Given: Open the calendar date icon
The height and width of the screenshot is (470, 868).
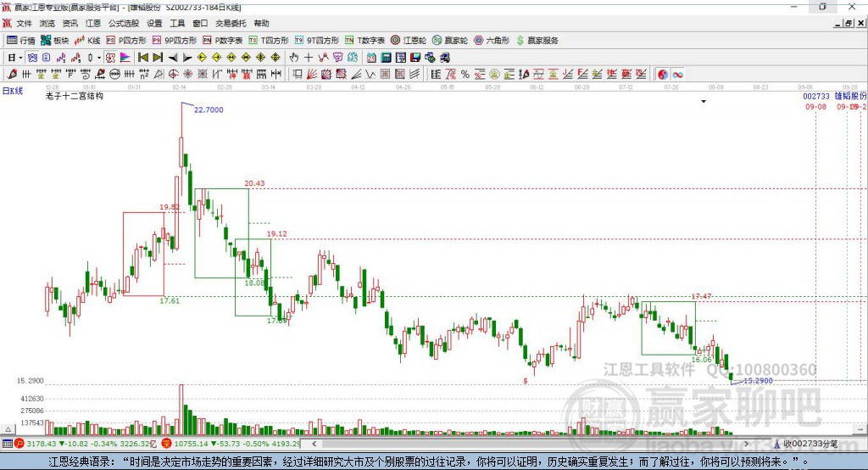Looking at the screenshot, I should click(x=371, y=58).
